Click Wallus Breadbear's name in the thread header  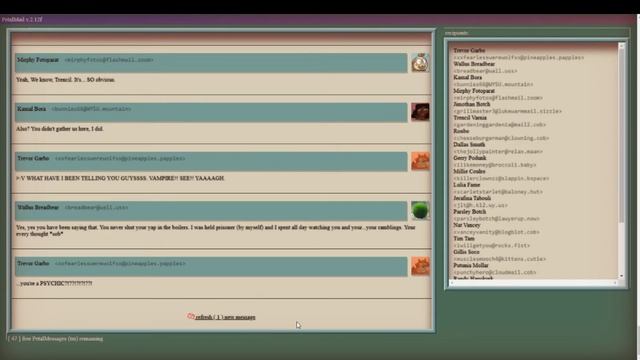click(x=38, y=207)
